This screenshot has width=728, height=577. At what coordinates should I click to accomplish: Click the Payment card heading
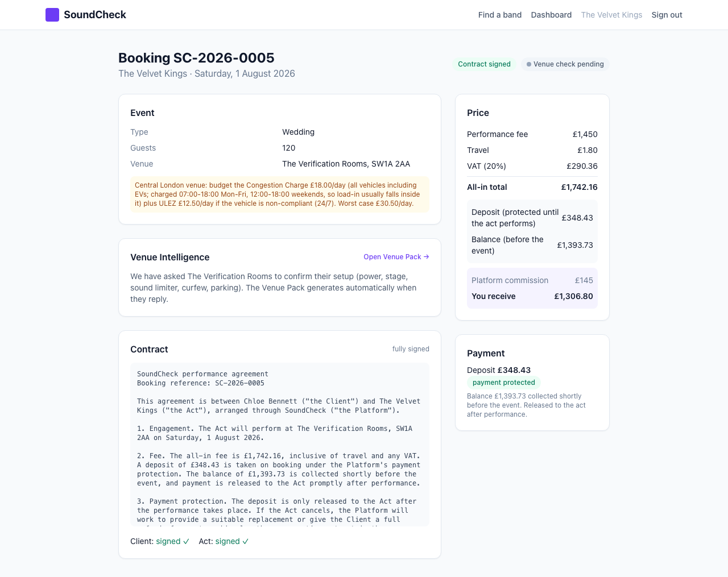click(486, 353)
